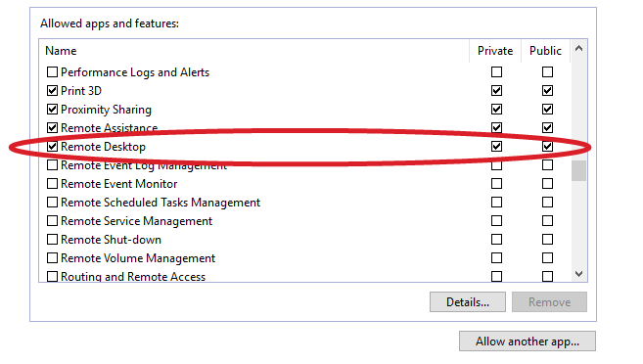643x364 pixels.
Task: Select the Print 3D row text
Action: click(x=81, y=91)
